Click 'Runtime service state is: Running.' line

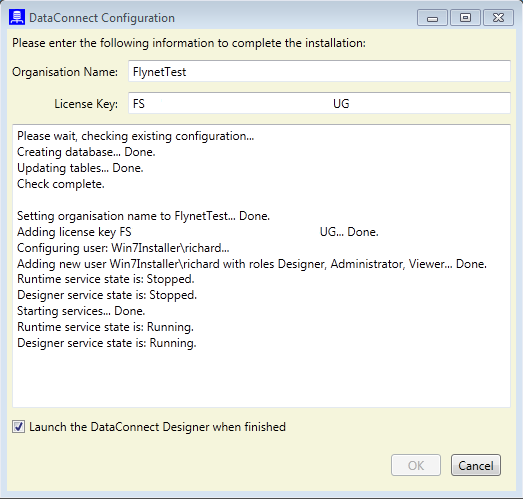[x=105, y=327]
